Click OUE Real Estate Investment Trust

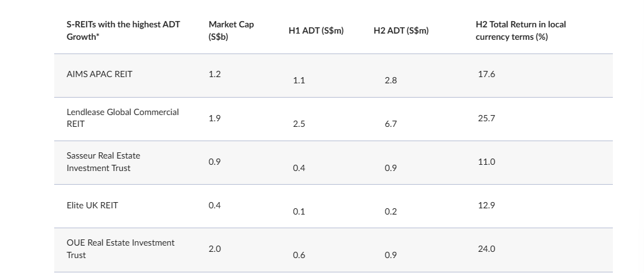[x=121, y=249]
